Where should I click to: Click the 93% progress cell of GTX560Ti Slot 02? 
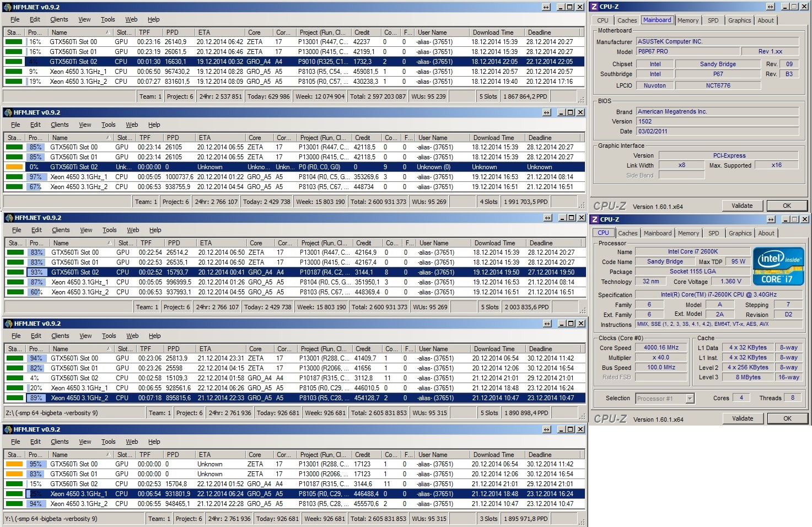[x=37, y=272]
